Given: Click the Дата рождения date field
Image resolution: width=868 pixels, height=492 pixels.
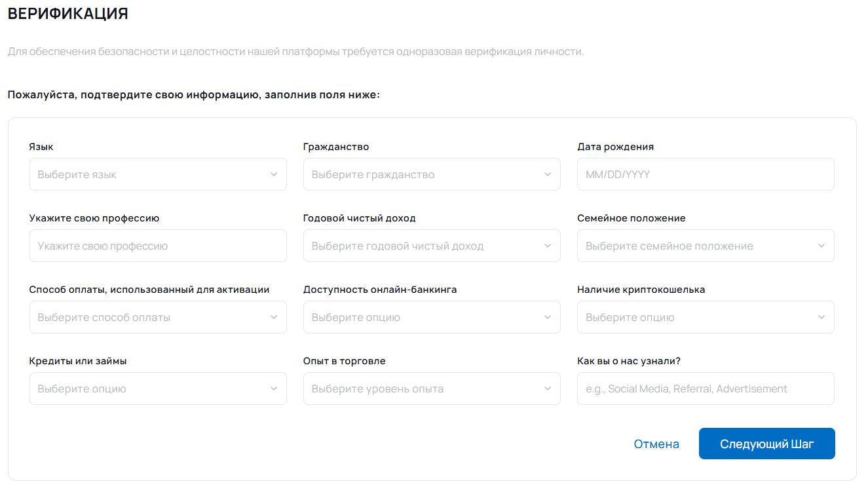Looking at the screenshot, I should 705,174.
